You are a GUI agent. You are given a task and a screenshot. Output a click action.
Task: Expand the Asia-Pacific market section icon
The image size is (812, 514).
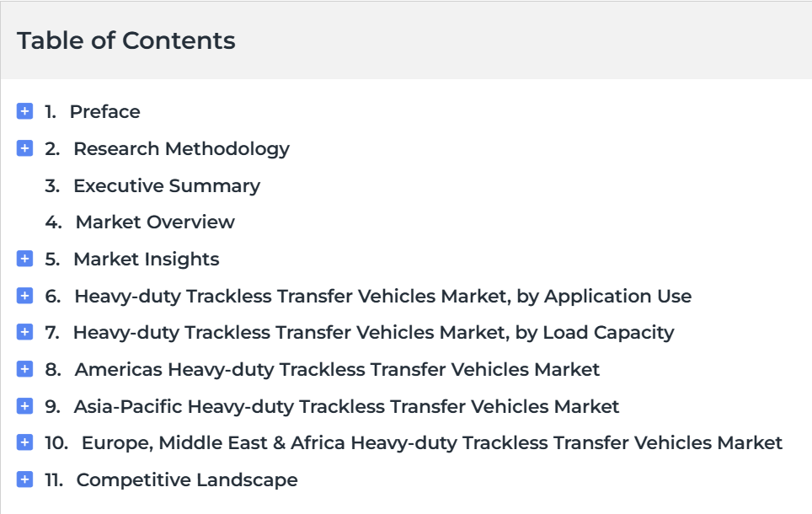(25, 406)
